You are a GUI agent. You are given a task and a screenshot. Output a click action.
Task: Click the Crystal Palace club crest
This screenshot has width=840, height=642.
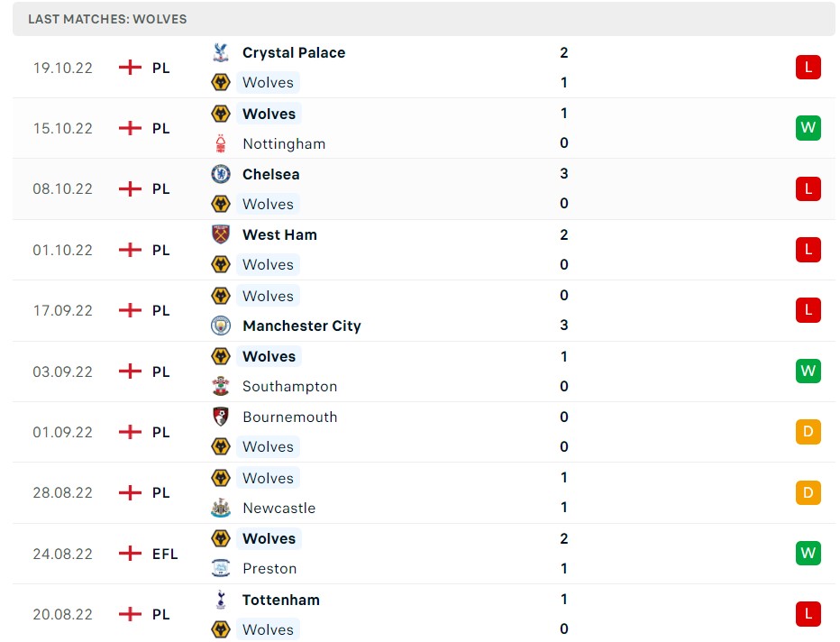(x=220, y=52)
